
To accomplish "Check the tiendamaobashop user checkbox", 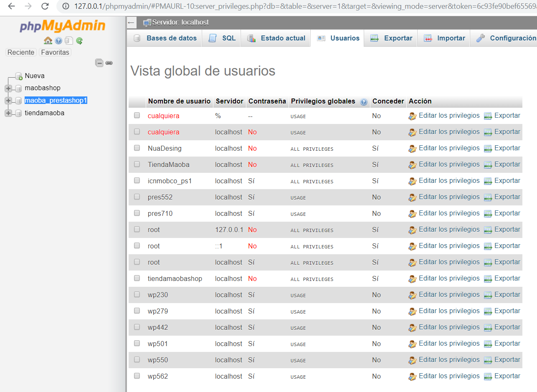I will tap(137, 278).
